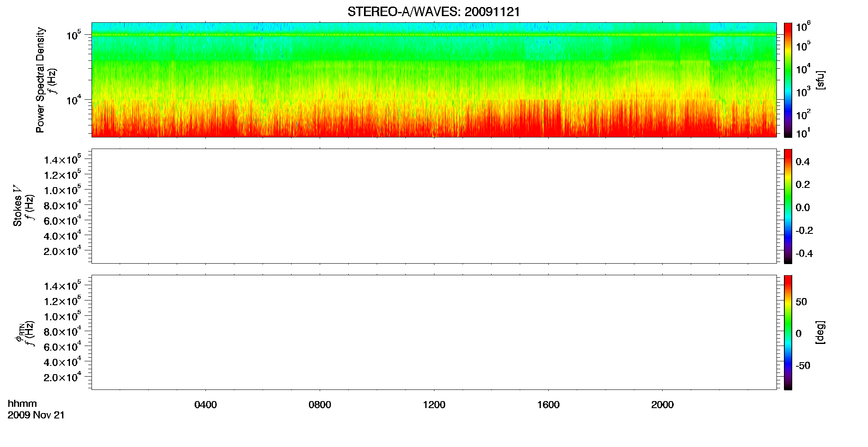Click the 0400 time axis label

click(205, 405)
